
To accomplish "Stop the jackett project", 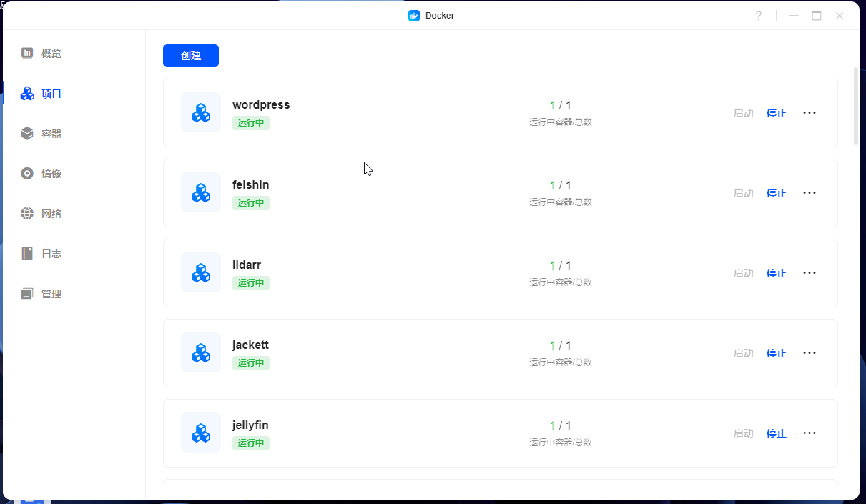I will coord(777,353).
